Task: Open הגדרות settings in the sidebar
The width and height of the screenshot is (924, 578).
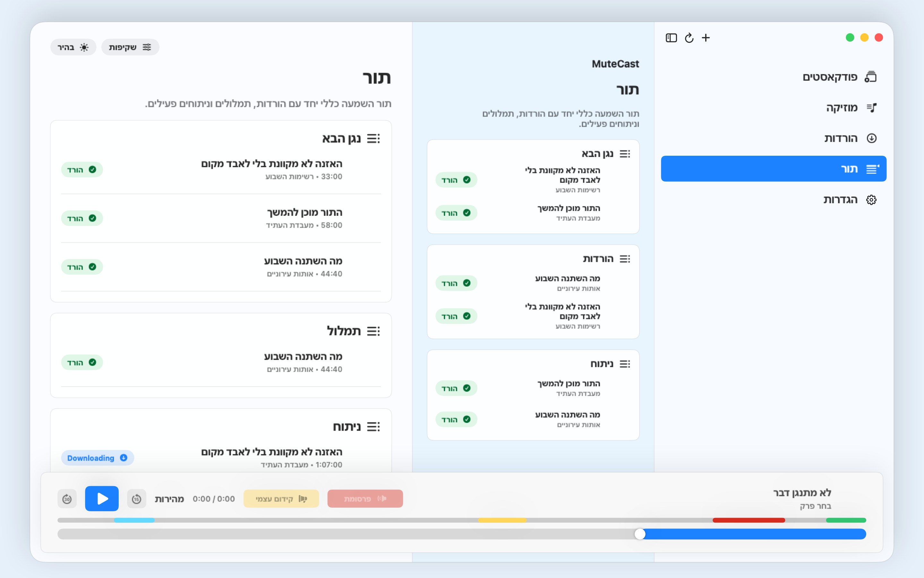Action: click(x=774, y=199)
